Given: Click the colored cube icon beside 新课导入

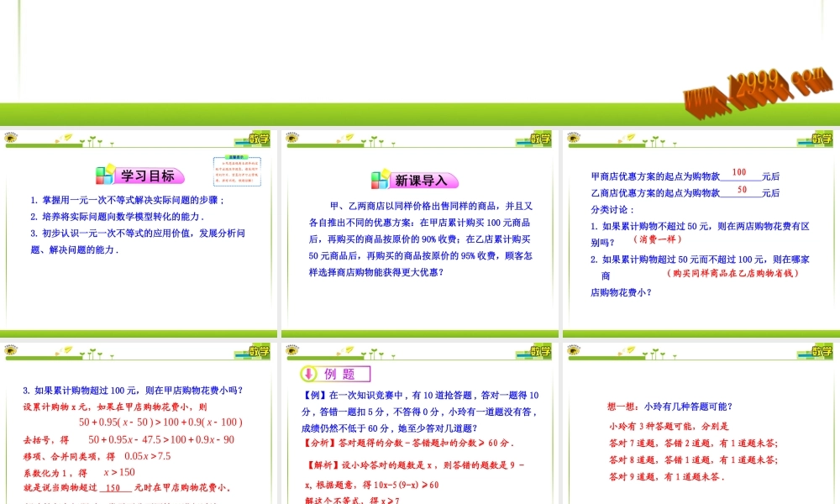Looking at the screenshot, I should pos(381,180).
